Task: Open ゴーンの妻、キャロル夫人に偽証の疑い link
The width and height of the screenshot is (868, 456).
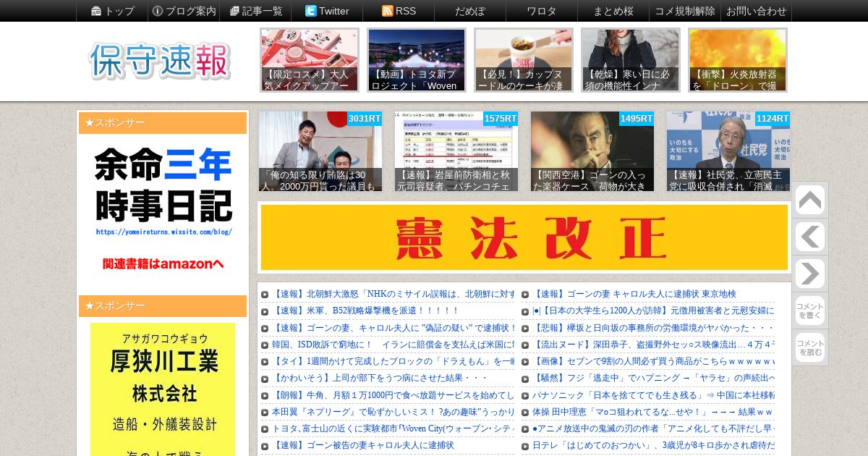Action: point(393,328)
